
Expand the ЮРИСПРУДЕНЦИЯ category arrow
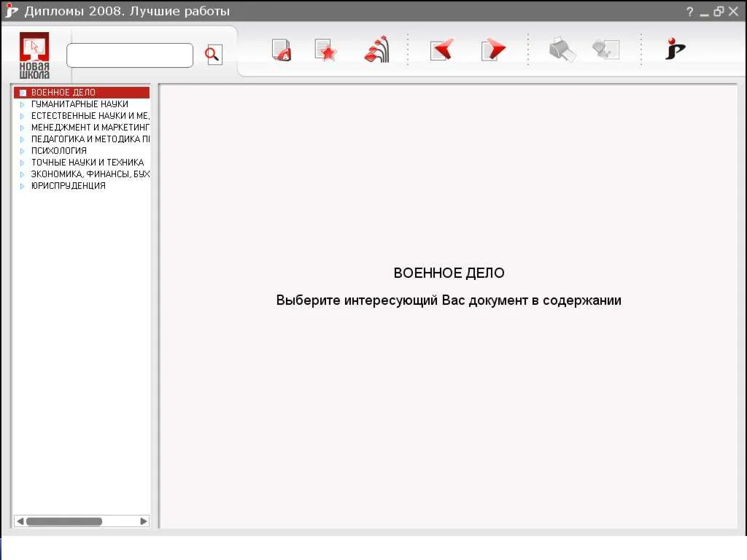[x=23, y=185]
